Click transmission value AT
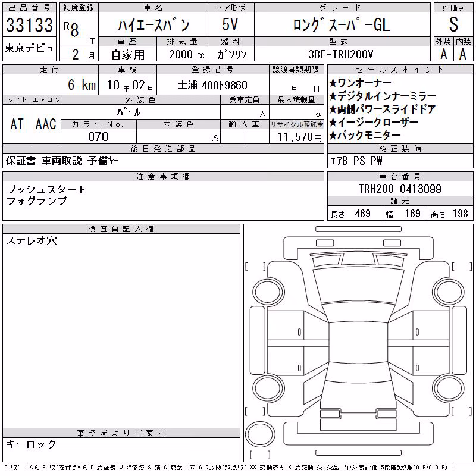 (17, 124)
